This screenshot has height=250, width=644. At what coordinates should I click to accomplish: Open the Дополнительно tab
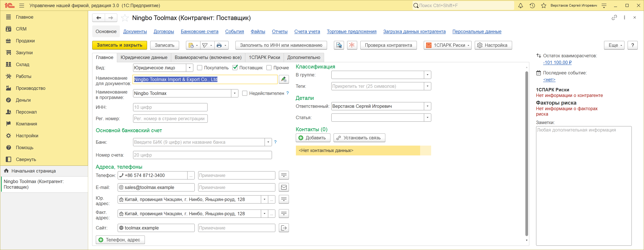pyautogui.click(x=304, y=57)
